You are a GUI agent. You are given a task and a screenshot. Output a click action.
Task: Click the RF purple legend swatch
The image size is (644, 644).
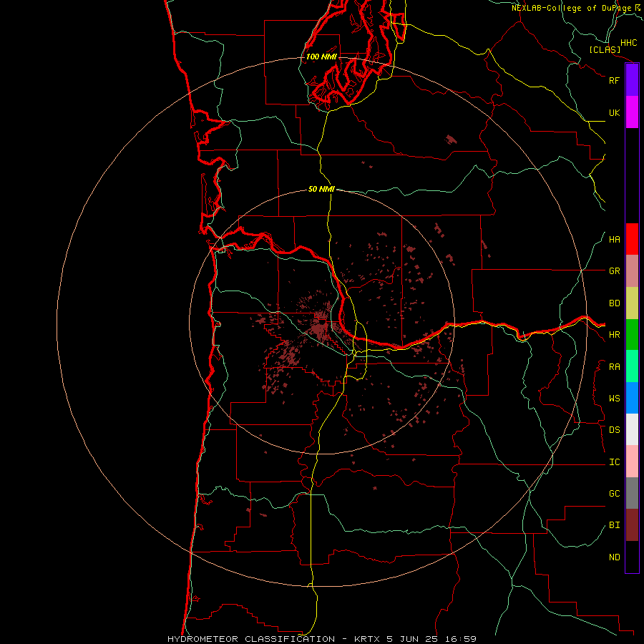[632, 80]
